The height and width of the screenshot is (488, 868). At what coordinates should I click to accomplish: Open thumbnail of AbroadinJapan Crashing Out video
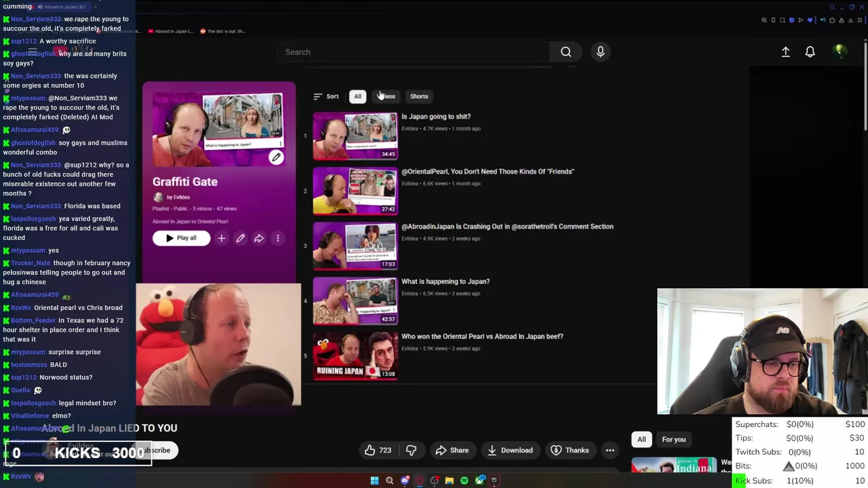click(355, 245)
